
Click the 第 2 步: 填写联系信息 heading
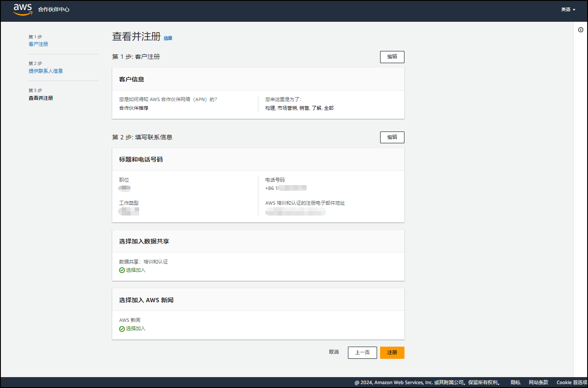coord(142,137)
